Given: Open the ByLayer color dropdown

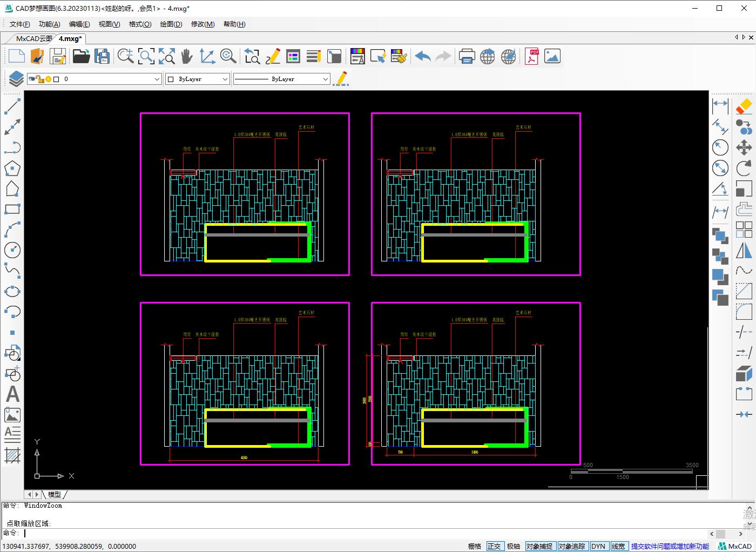Looking at the screenshot, I should pos(225,78).
